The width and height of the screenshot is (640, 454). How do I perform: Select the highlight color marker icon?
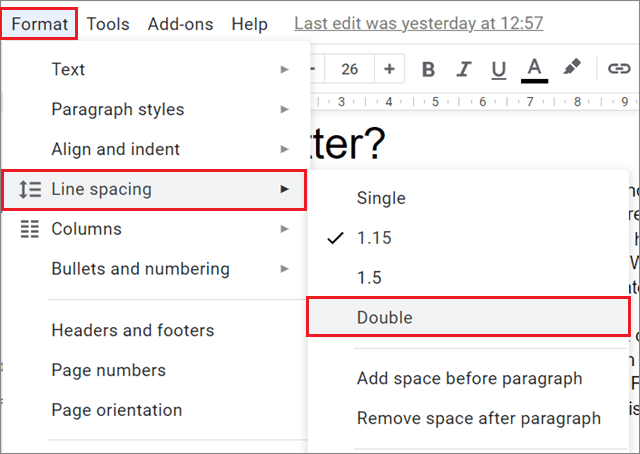tap(571, 69)
